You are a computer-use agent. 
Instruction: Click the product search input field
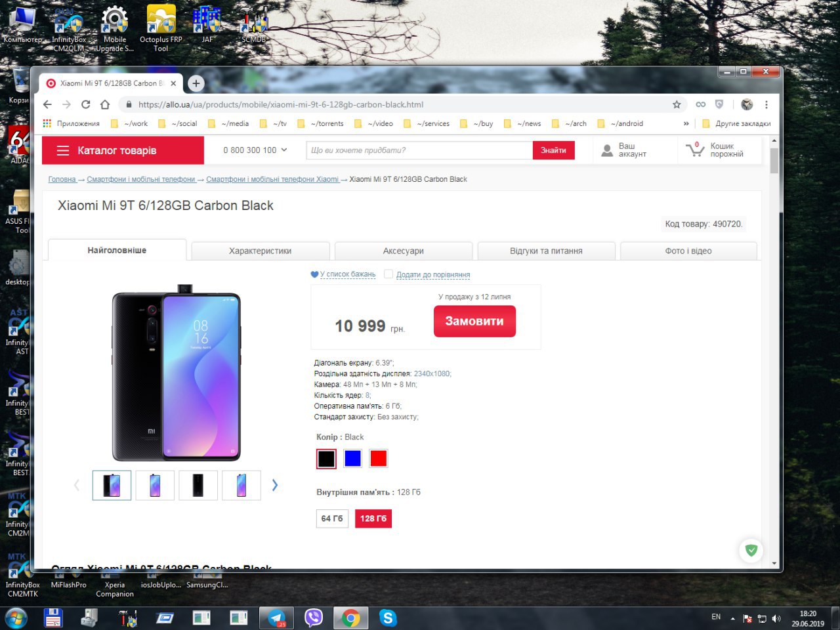click(x=419, y=150)
